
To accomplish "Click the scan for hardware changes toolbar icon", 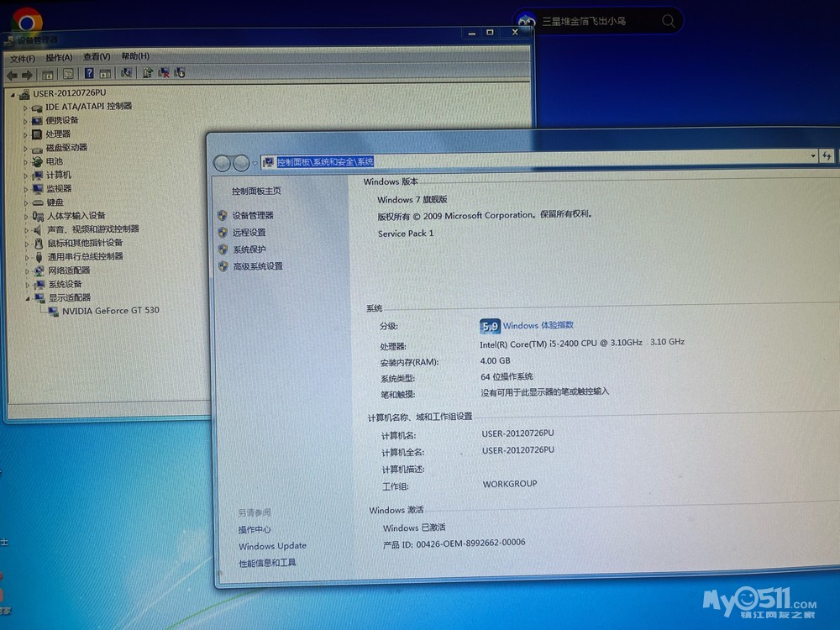I will pyautogui.click(x=127, y=74).
